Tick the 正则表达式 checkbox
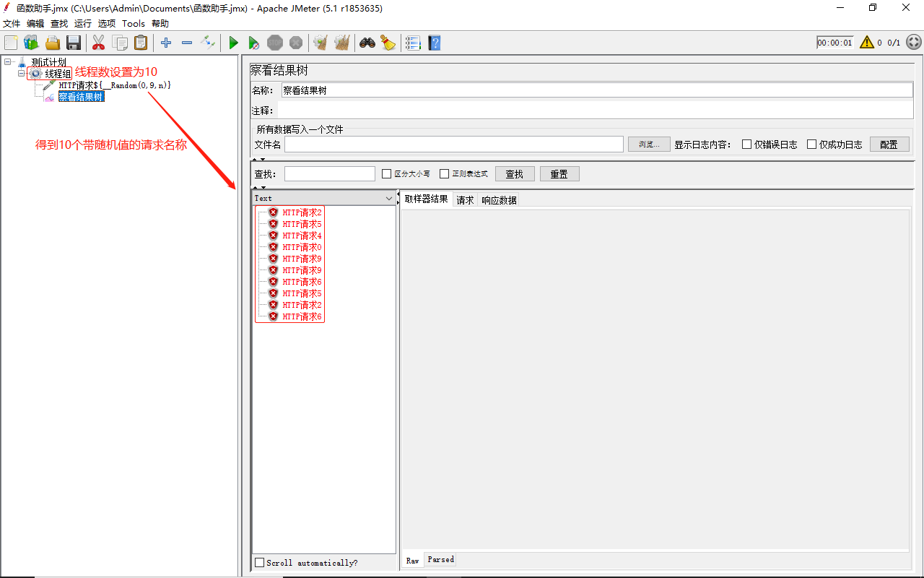This screenshot has height=578, width=924. [x=445, y=173]
